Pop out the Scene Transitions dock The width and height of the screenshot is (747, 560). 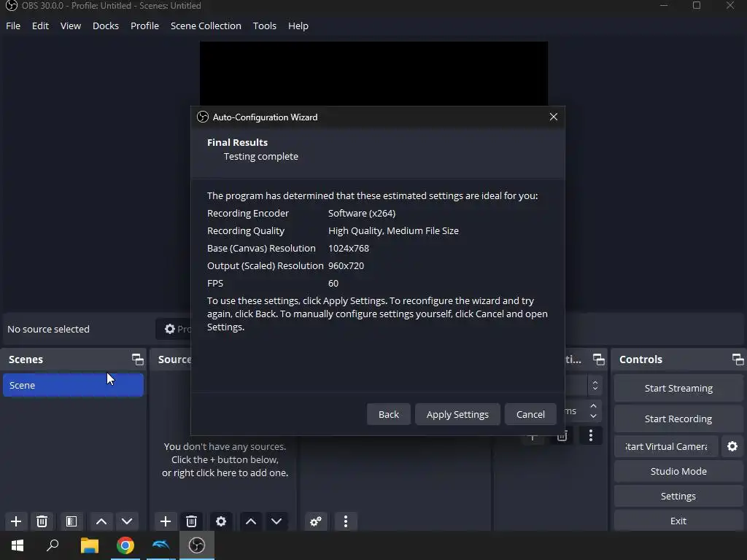click(x=599, y=359)
